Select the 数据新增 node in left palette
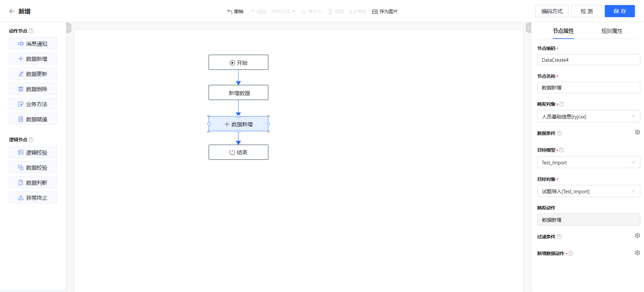This screenshot has height=292, width=644. coord(33,59)
